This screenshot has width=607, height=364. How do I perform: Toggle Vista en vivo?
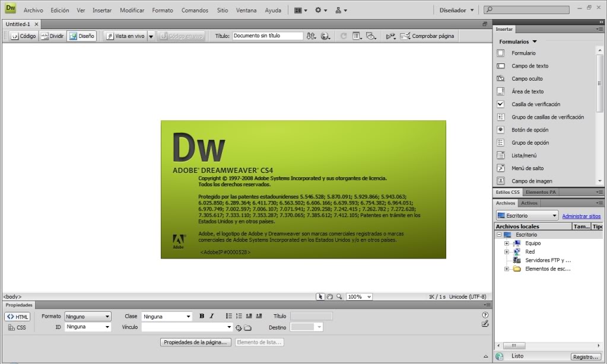click(x=126, y=36)
